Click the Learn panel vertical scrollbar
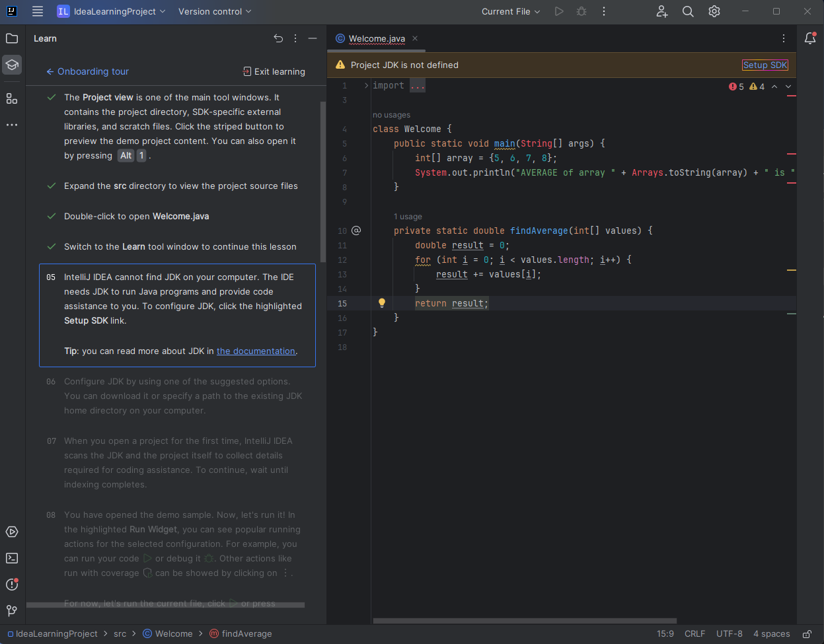Viewport: 824px width, 644px height. pyautogui.click(x=322, y=182)
